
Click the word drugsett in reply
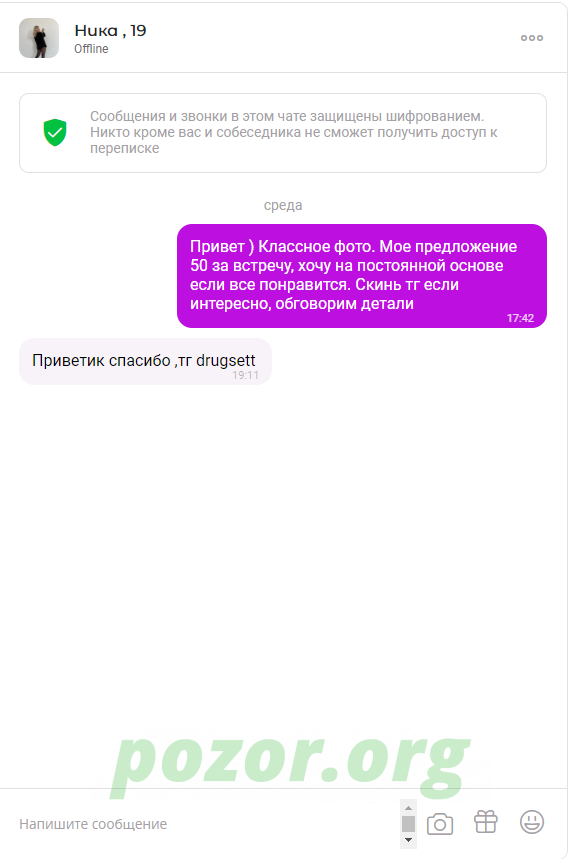226,360
